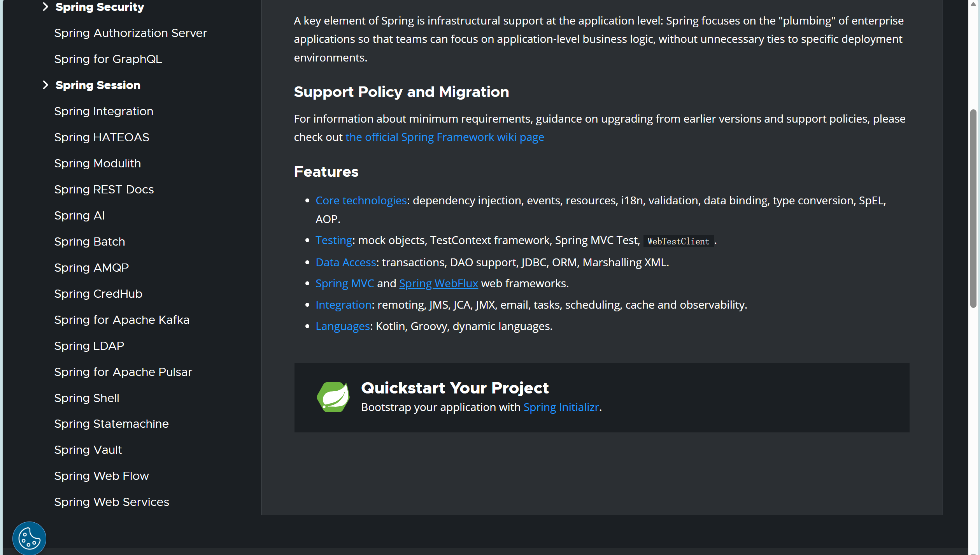This screenshot has width=980, height=555.
Task: Open the cookie preferences icon
Action: pyautogui.click(x=29, y=538)
